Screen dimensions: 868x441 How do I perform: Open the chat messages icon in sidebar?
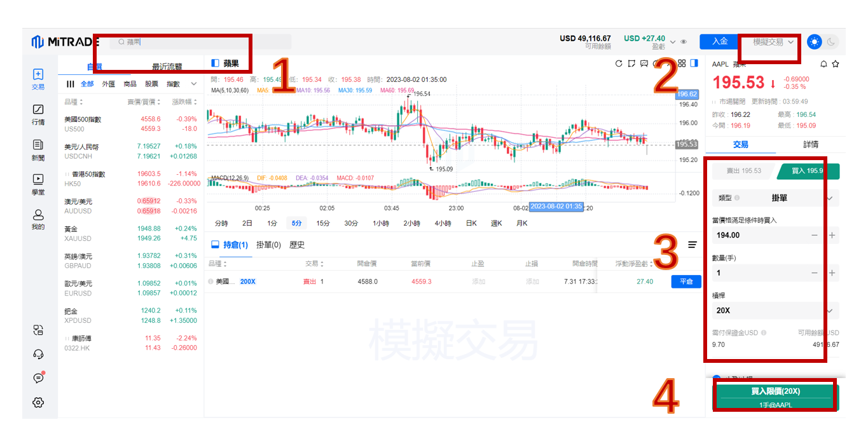coord(38,378)
